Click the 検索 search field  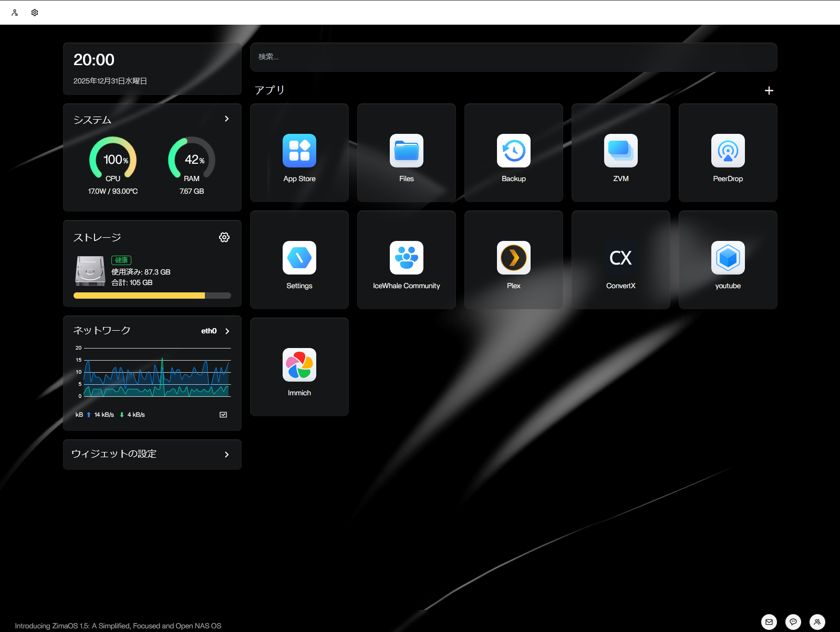pyautogui.click(x=513, y=57)
